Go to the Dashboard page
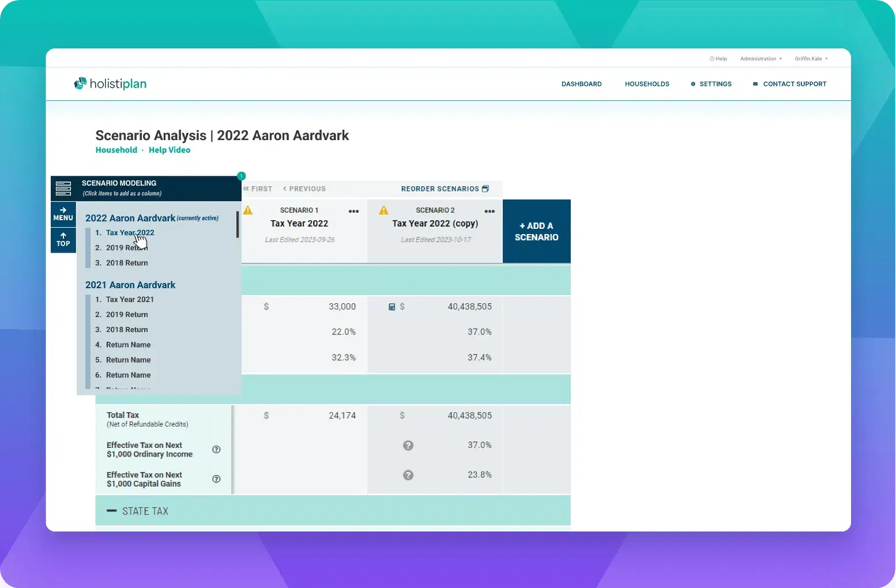Viewport: 896px width, 588px height. pyautogui.click(x=581, y=84)
